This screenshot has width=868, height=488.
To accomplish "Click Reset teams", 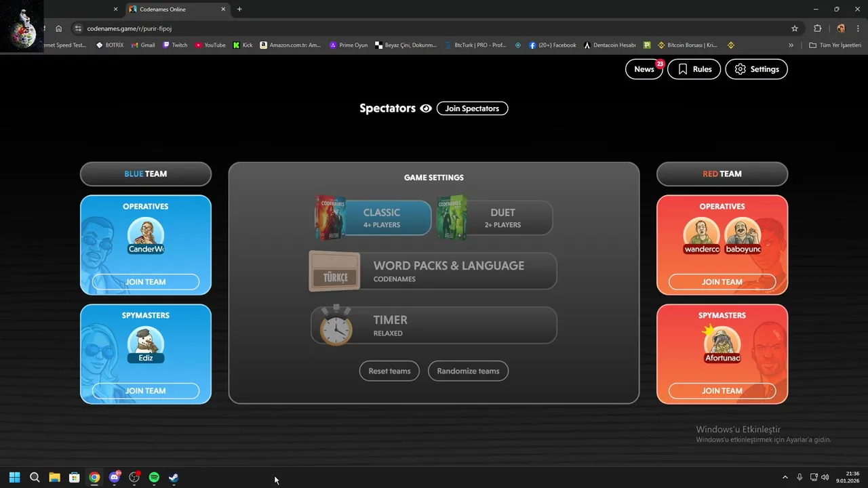I will pos(389,371).
